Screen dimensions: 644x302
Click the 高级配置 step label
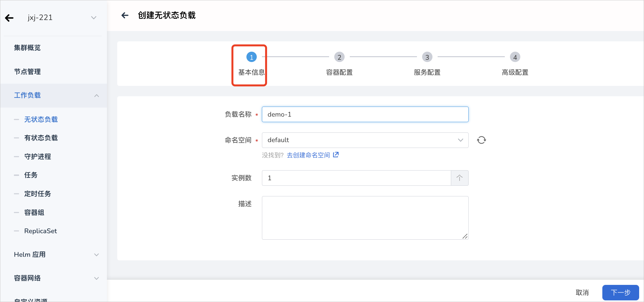pos(515,72)
